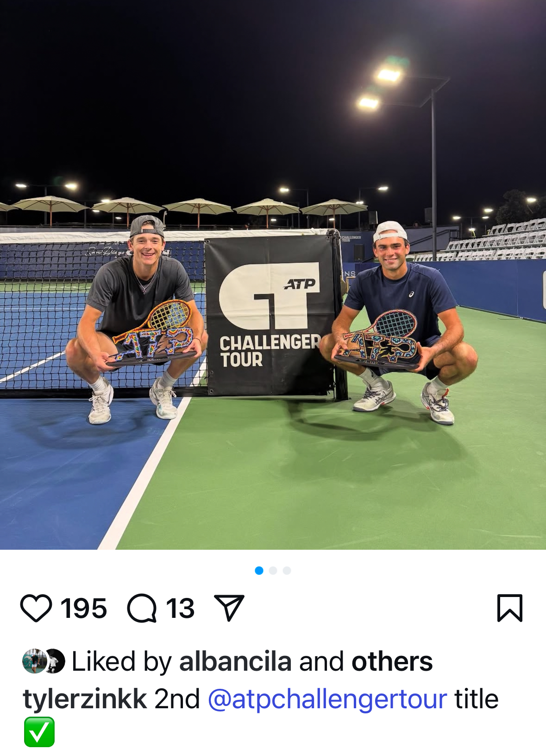The image size is (546, 756).
Task: Tap first liker avatar thumbnail
Action: tap(34, 661)
